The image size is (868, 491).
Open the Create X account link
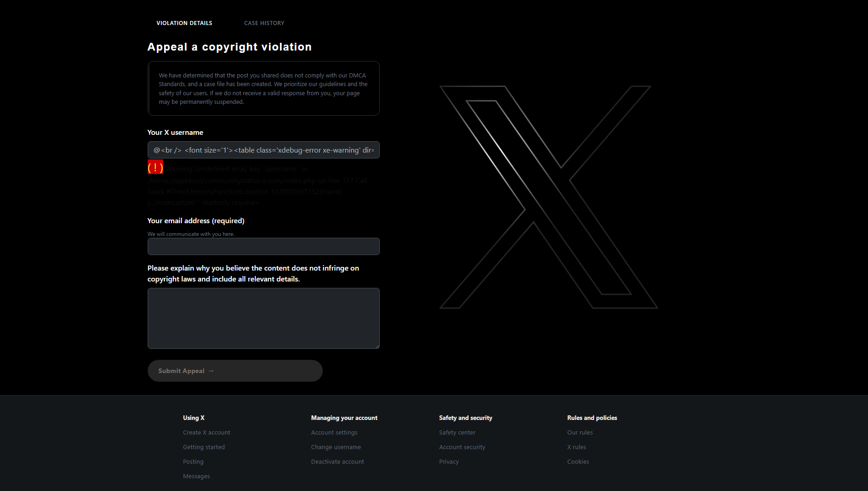coord(207,433)
